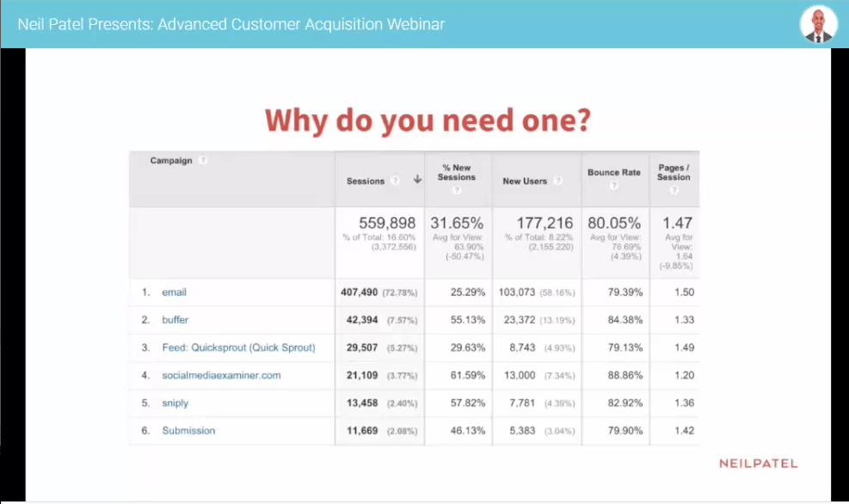The width and height of the screenshot is (849, 504).
Task: Click Quicksprout feed sessions value 29,507
Action: coord(362,347)
